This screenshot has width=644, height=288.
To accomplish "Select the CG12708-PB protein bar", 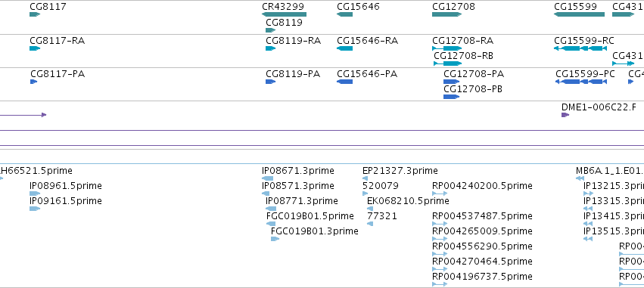I will [451, 97].
